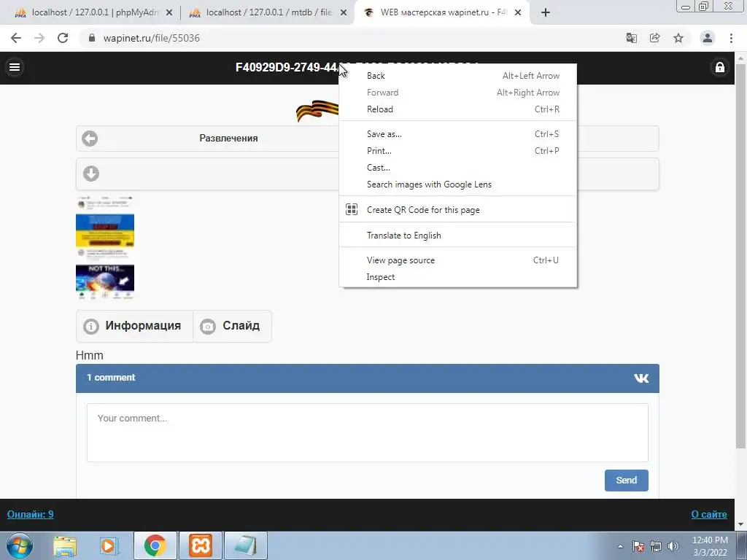Open the Chrome profile avatar icon

(708, 38)
